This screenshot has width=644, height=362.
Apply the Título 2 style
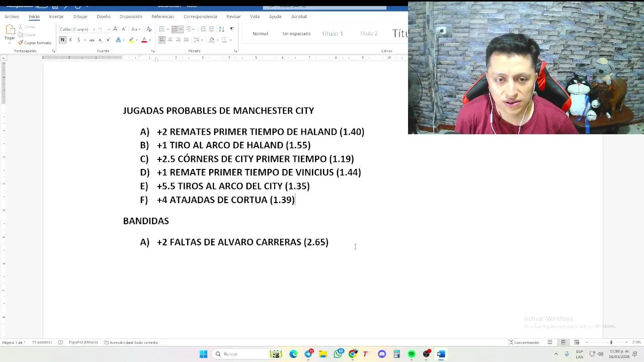(x=368, y=34)
